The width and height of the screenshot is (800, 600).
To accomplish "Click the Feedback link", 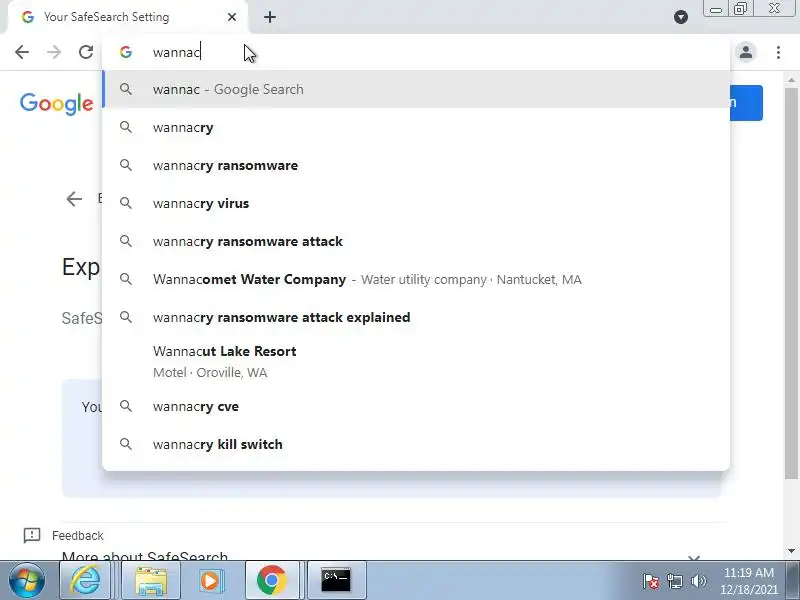I will [x=78, y=536].
